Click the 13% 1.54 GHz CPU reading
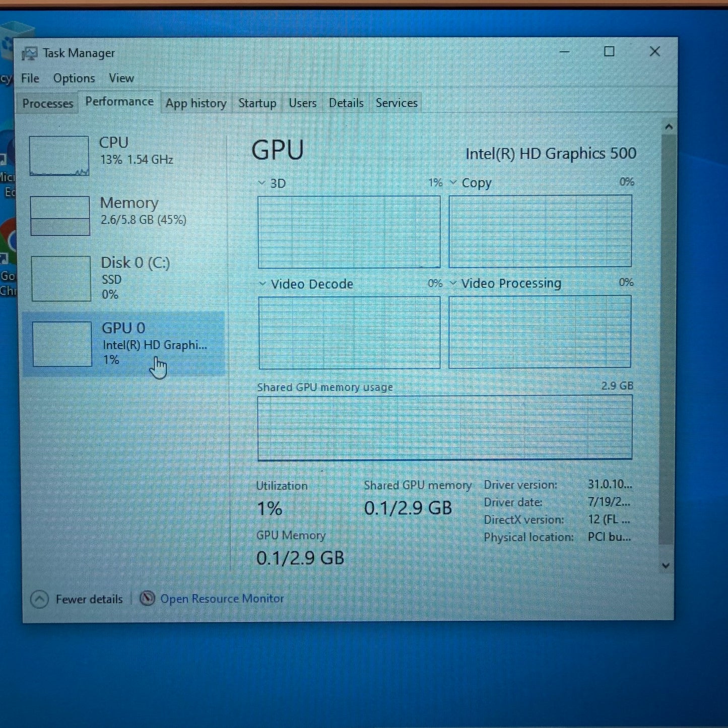Image resolution: width=728 pixels, height=728 pixels. (137, 160)
